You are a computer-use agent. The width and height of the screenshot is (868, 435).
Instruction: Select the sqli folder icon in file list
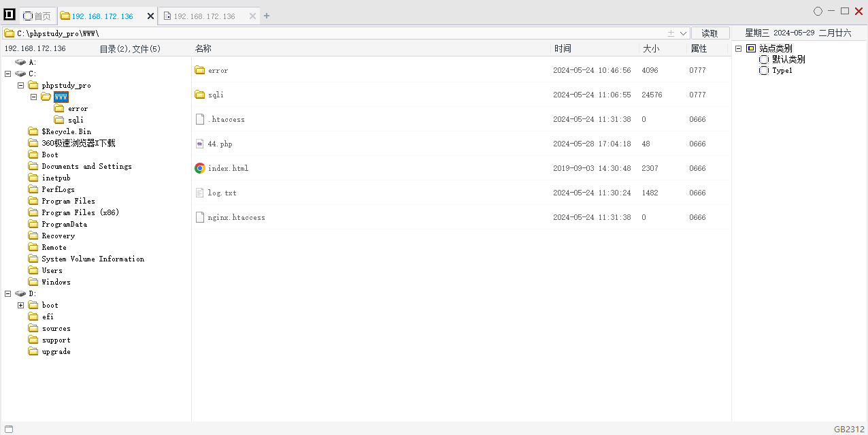coord(200,95)
